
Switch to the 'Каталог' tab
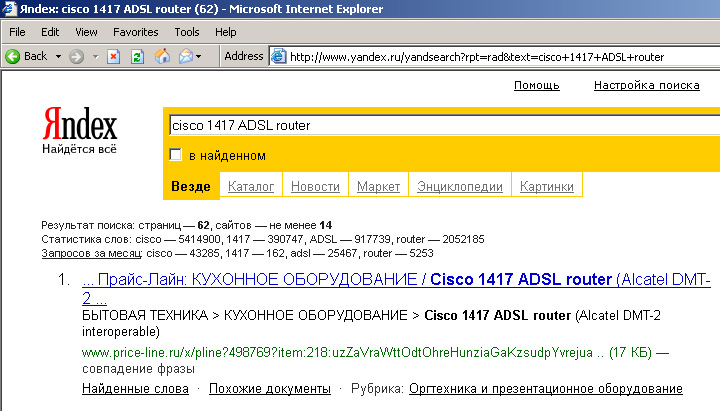[x=251, y=186]
